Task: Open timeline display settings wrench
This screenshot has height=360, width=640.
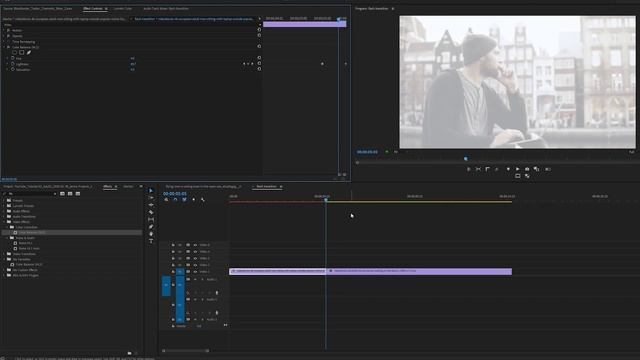Action: [203, 200]
